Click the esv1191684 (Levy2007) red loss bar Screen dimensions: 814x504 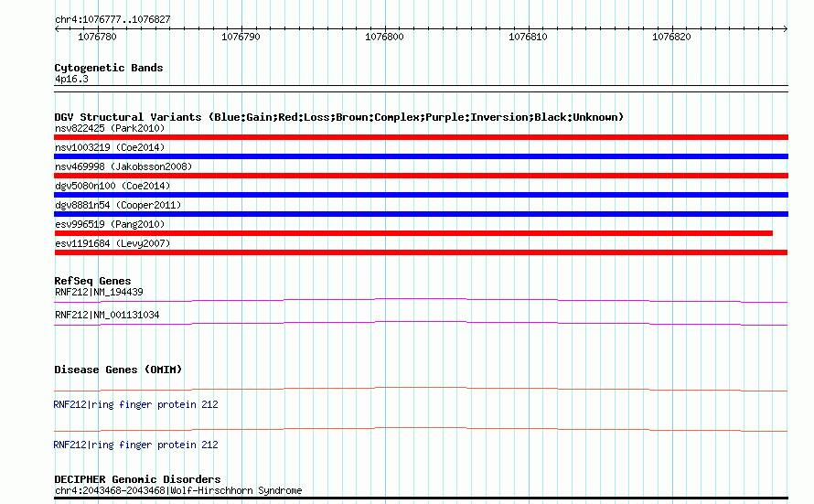pyautogui.click(x=421, y=252)
